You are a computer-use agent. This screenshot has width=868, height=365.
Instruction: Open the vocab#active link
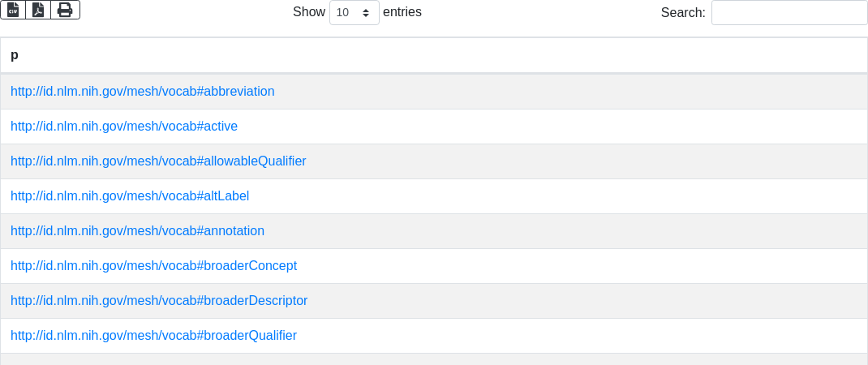tap(124, 127)
